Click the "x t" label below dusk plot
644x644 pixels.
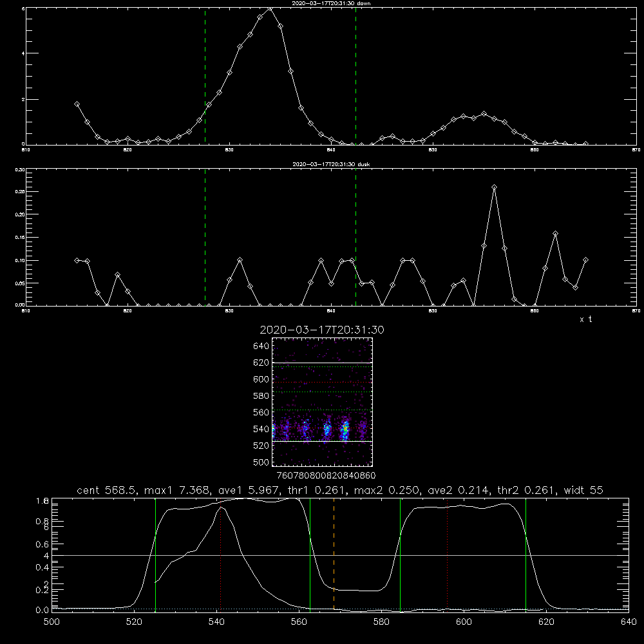(585, 319)
